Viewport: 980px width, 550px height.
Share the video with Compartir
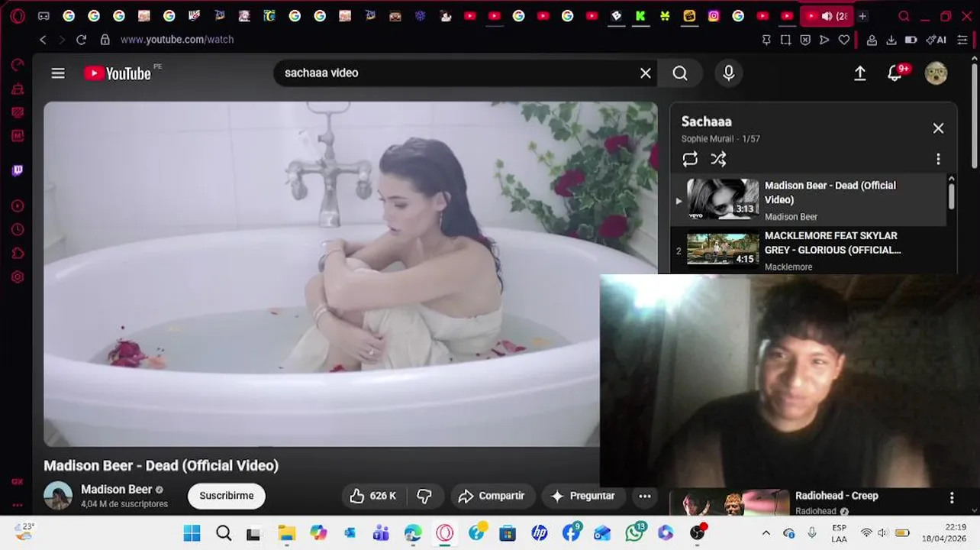492,496
